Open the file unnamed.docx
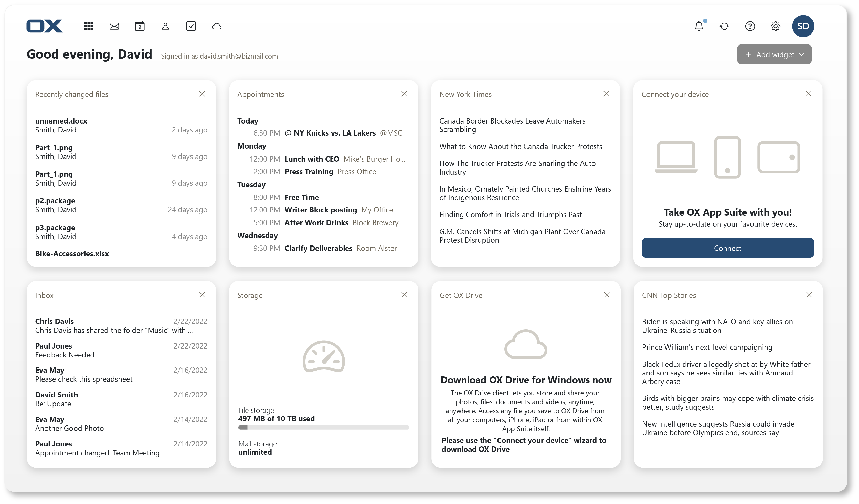 click(x=61, y=121)
